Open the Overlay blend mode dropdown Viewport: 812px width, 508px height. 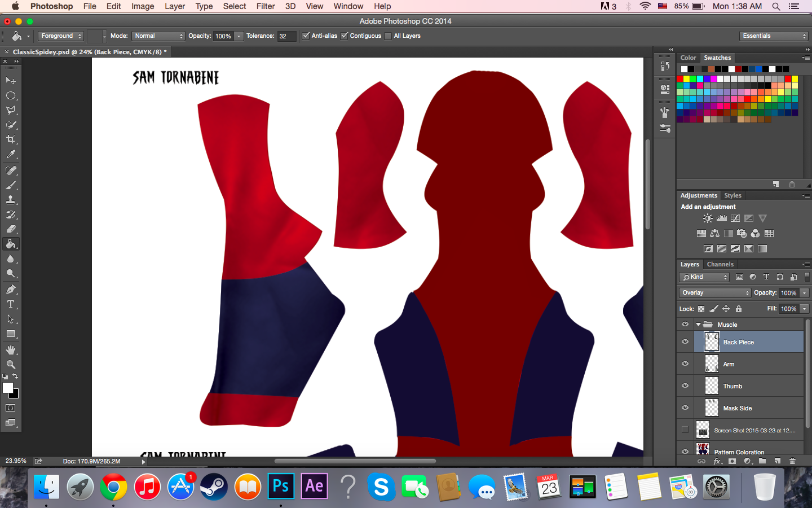[x=715, y=292]
